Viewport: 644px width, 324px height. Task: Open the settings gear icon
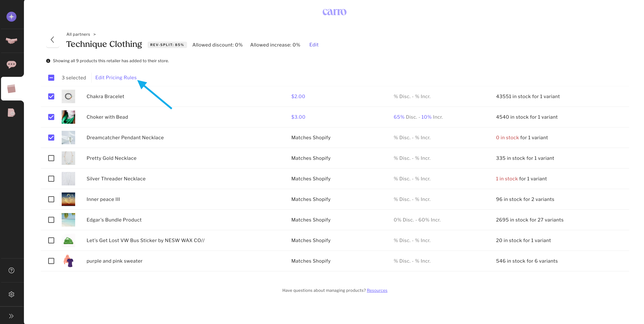(x=11, y=294)
